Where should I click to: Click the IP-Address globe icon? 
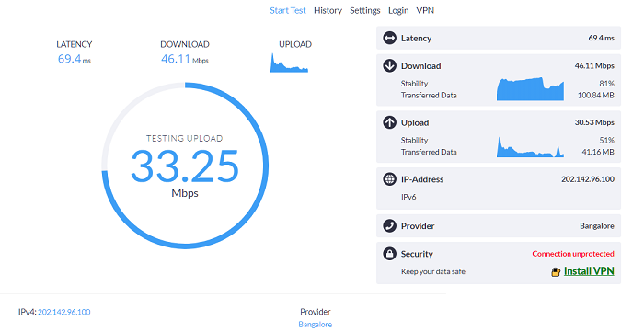(389, 179)
